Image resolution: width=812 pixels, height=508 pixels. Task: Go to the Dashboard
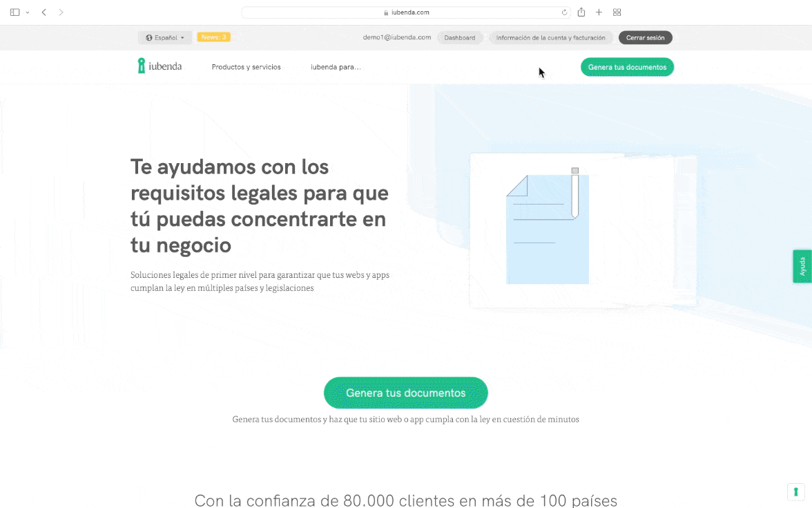click(x=459, y=37)
